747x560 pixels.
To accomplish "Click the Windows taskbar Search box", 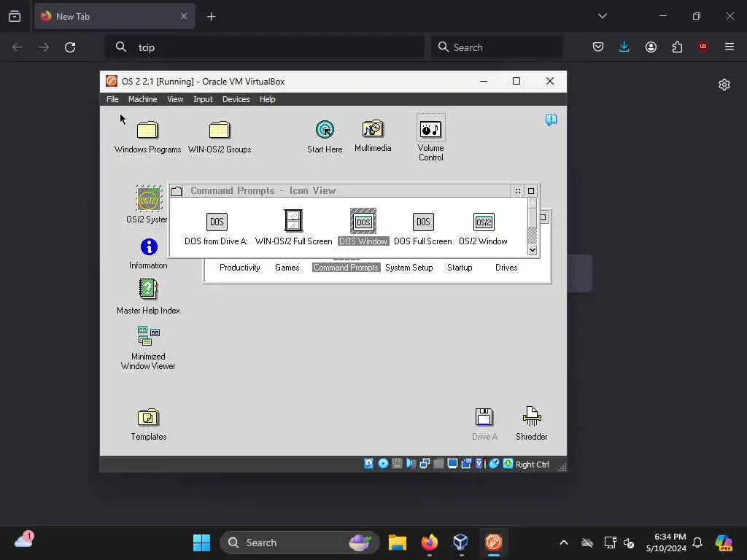I will [299, 542].
